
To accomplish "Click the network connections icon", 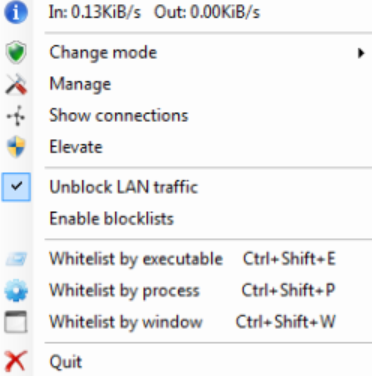I will pyautogui.click(x=16, y=116).
